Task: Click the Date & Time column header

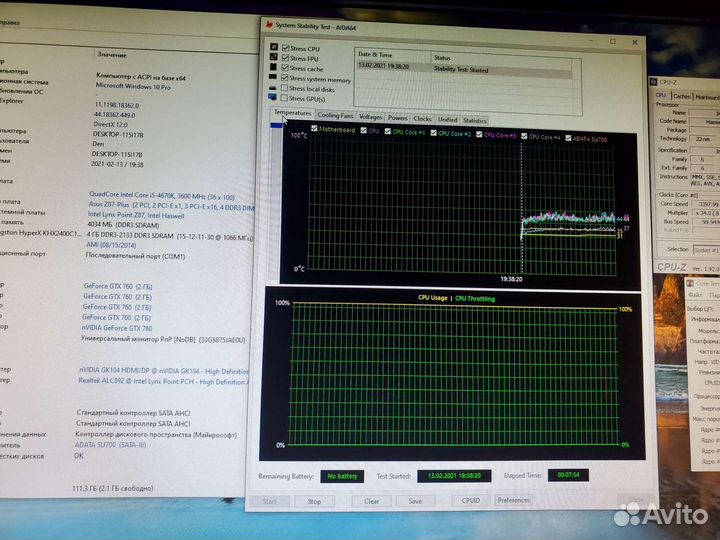Action: [393, 55]
